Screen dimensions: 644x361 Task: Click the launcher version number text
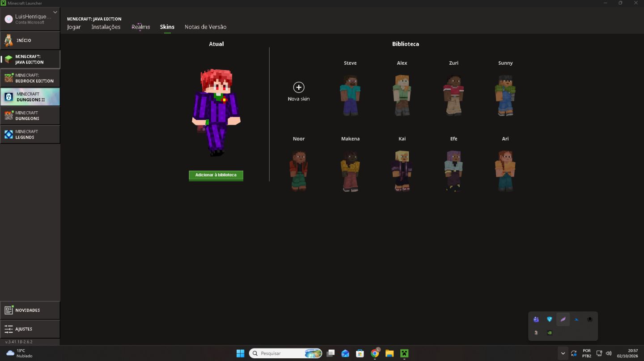(x=19, y=342)
